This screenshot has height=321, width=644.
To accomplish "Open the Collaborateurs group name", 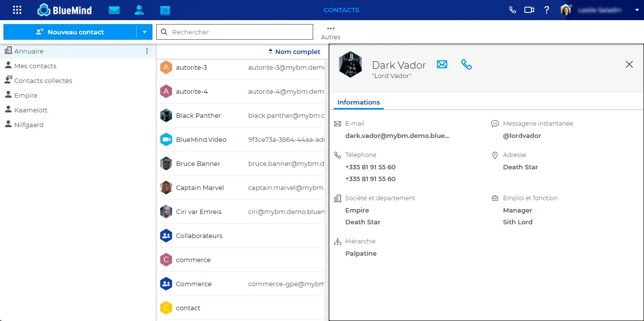I will pyautogui.click(x=199, y=236).
